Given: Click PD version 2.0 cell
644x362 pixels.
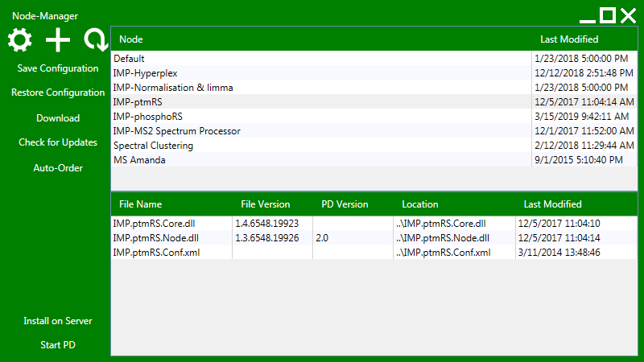Looking at the screenshot, I should click(x=322, y=238).
